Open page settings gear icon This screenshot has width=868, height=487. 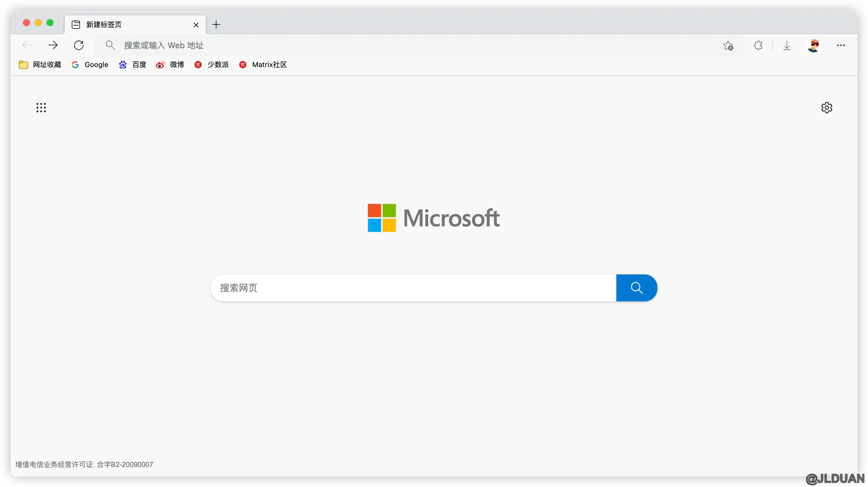(x=827, y=108)
